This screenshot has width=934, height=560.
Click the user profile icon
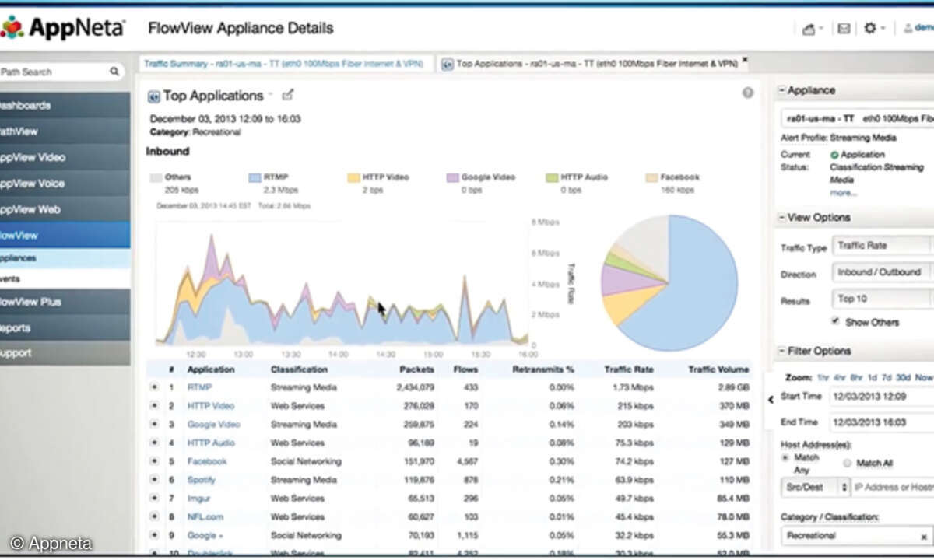coord(908,28)
